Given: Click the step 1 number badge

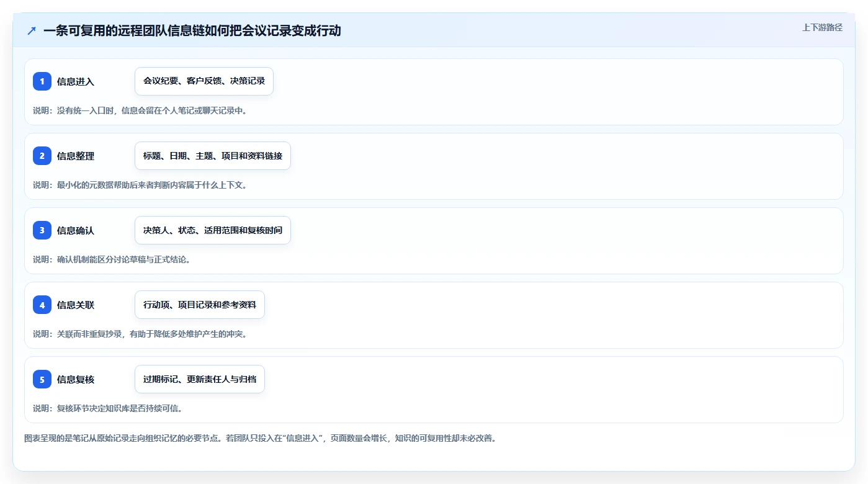Looking at the screenshot, I should pos(42,81).
